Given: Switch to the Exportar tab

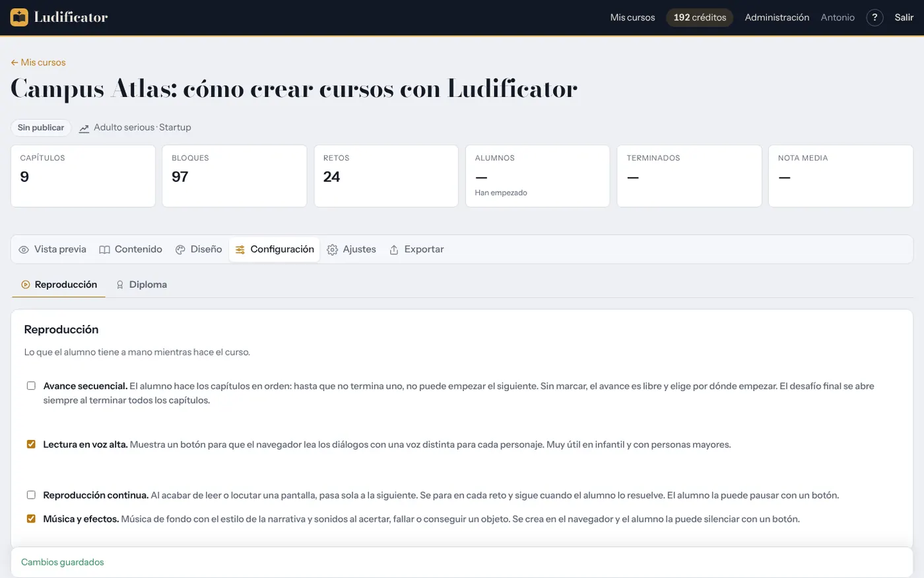Looking at the screenshot, I should tap(416, 250).
